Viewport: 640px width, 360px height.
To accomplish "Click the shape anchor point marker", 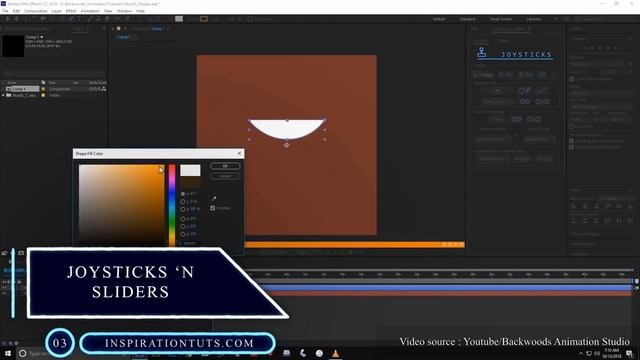I will (x=287, y=145).
